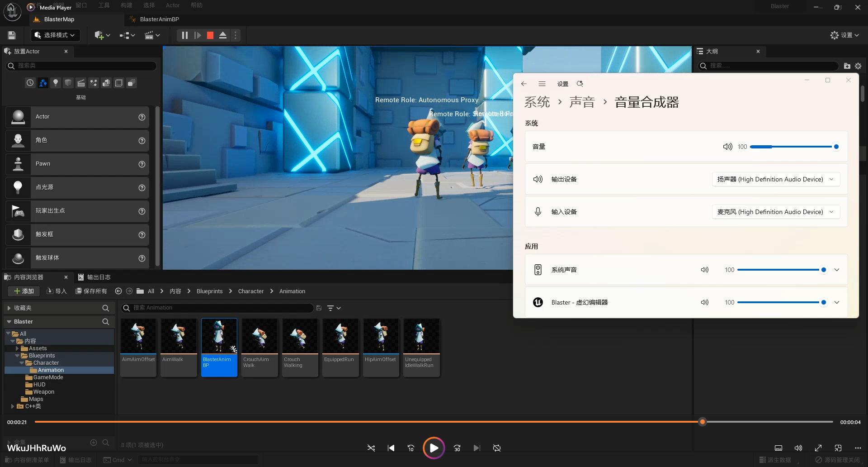Open the Settings hamburger navigation menu
This screenshot has width=868, height=467.
tap(542, 84)
